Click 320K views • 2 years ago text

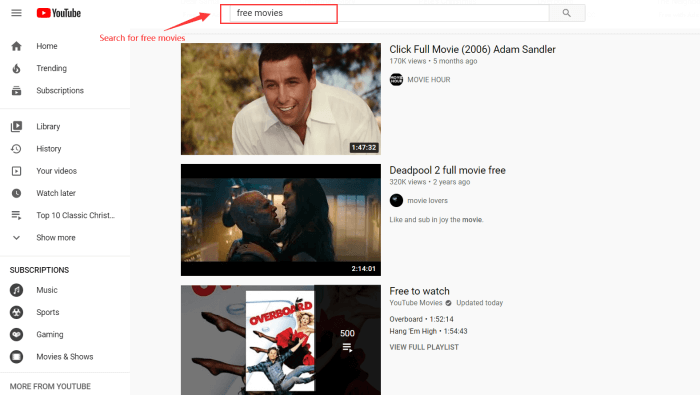(x=429, y=182)
